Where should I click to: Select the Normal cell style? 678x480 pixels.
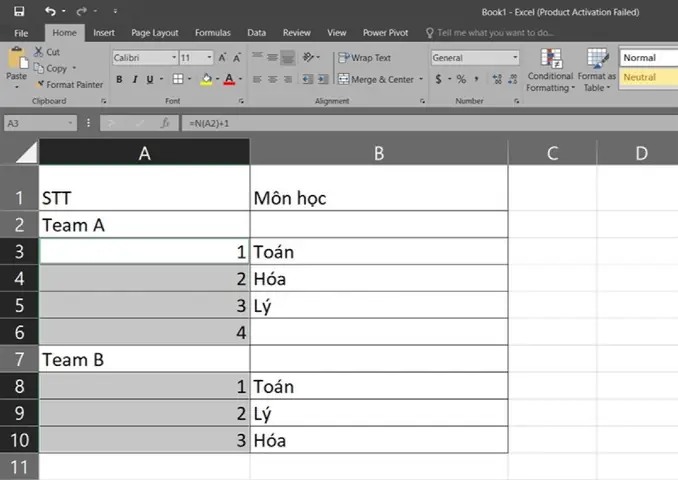tap(649, 58)
